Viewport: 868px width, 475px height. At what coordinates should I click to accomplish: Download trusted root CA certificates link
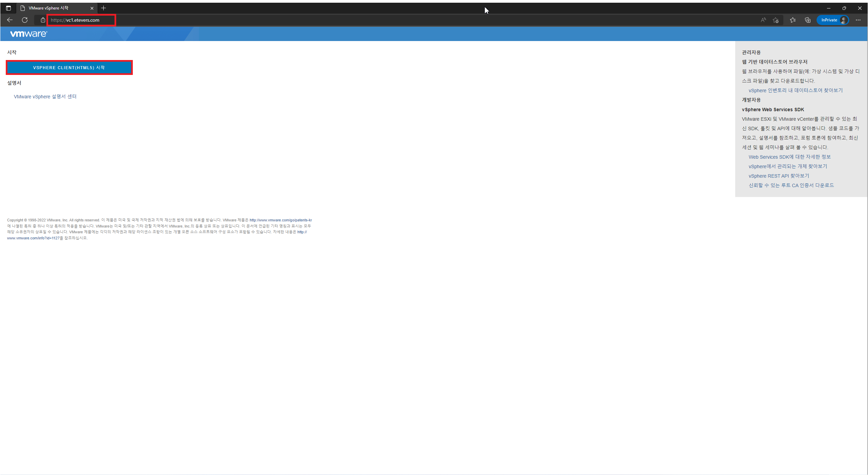point(791,185)
